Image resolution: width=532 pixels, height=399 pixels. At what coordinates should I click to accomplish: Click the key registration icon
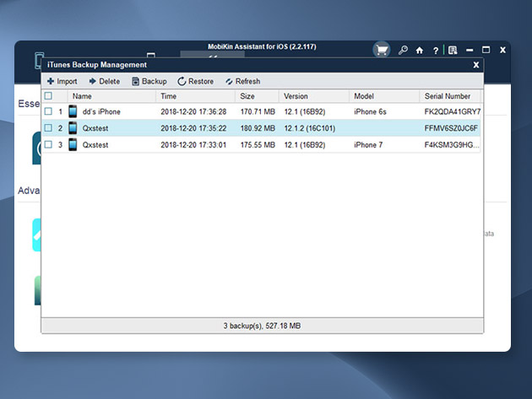pyautogui.click(x=403, y=50)
